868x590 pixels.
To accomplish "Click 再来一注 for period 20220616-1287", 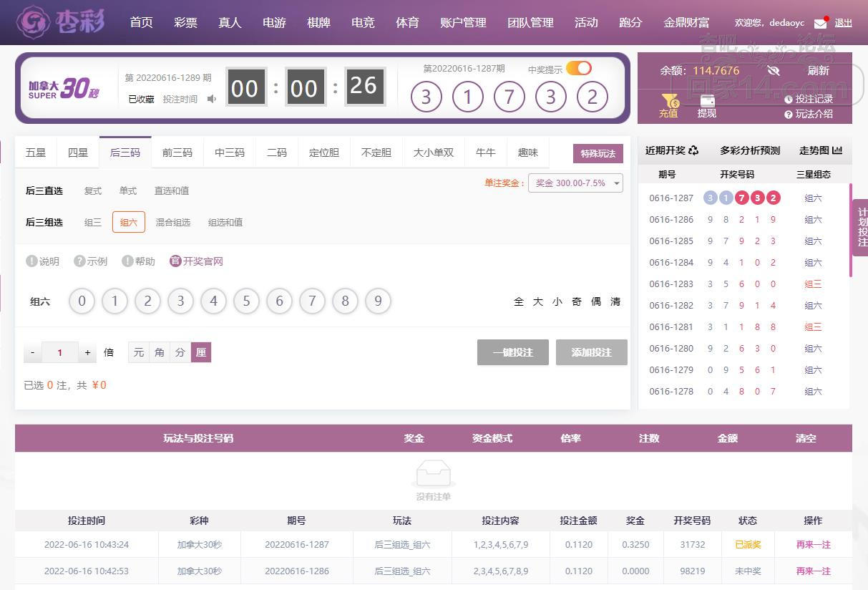I will coord(814,544).
